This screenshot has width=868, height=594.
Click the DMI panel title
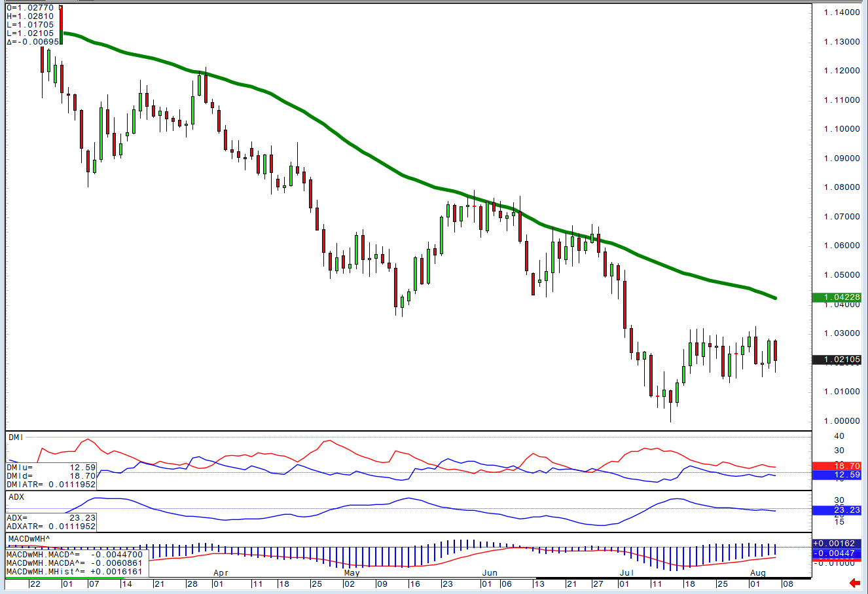[15, 437]
